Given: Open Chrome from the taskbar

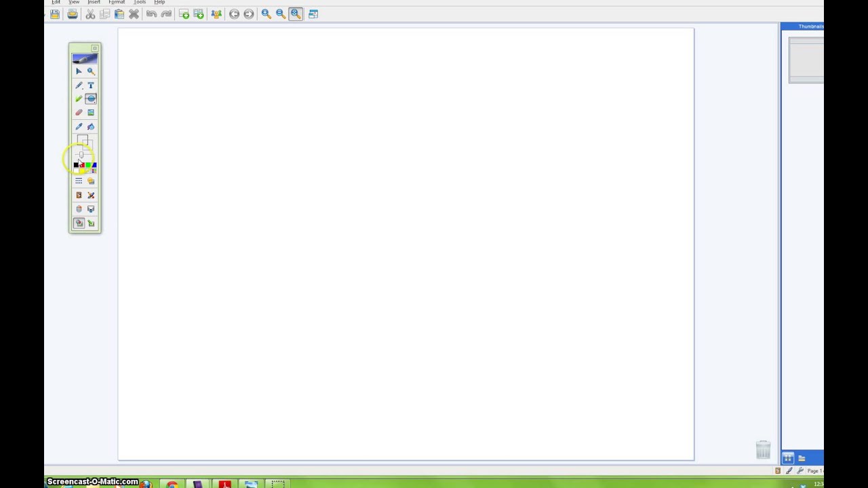Looking at the screenshot, I should click(x=172, y=484).
